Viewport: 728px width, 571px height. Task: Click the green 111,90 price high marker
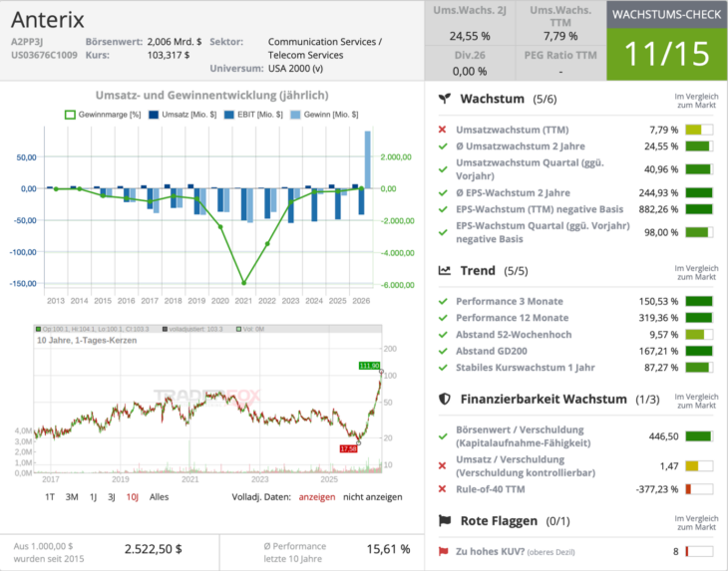coord(370,366)
